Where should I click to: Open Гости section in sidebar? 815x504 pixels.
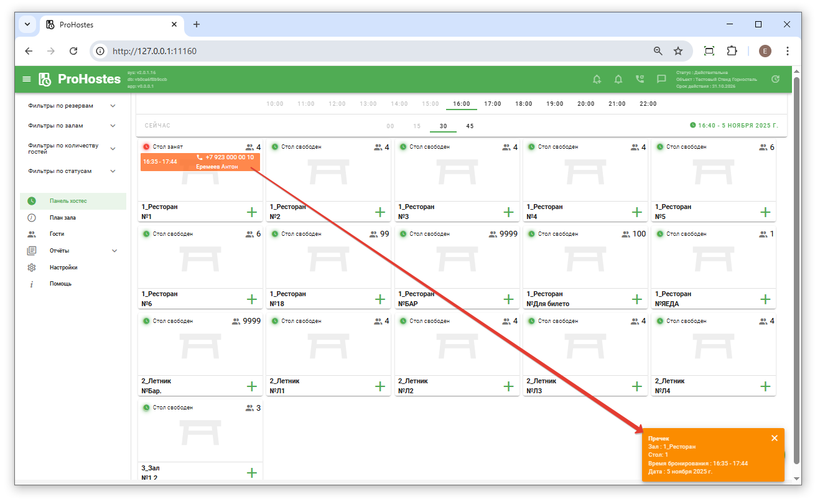click(57, 234)
